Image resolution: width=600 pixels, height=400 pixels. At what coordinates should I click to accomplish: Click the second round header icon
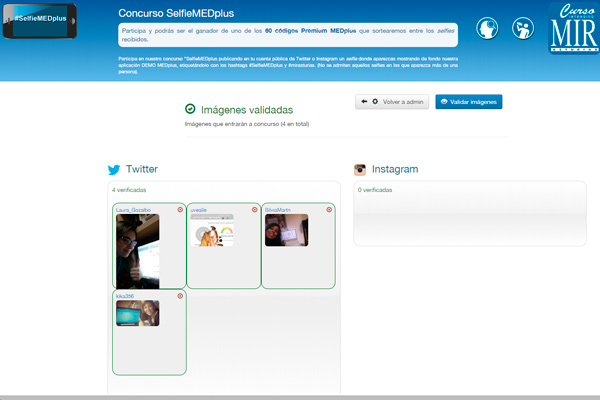click(523, 29)
